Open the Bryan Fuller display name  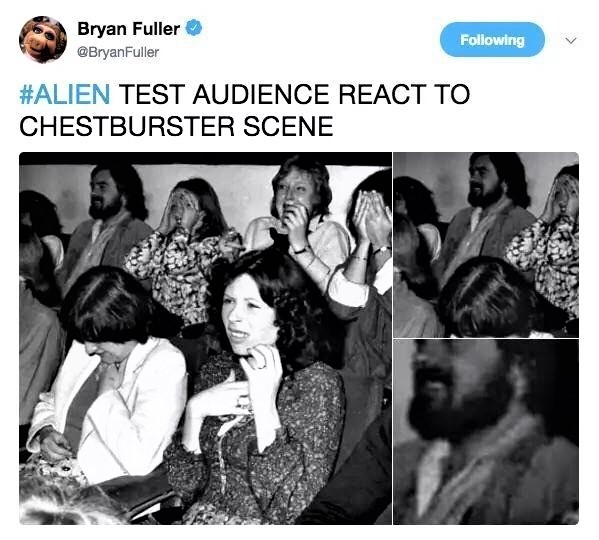129,29
